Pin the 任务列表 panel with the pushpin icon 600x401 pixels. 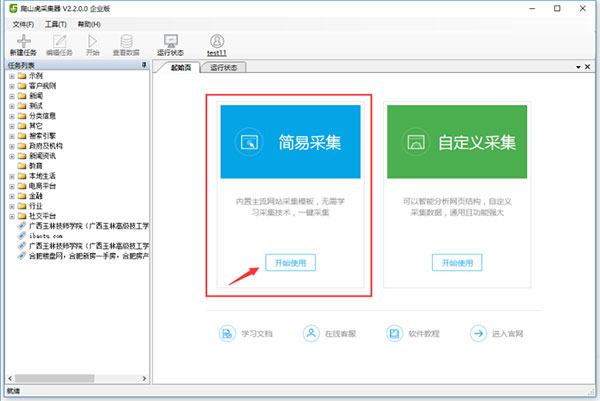[144, 65]
